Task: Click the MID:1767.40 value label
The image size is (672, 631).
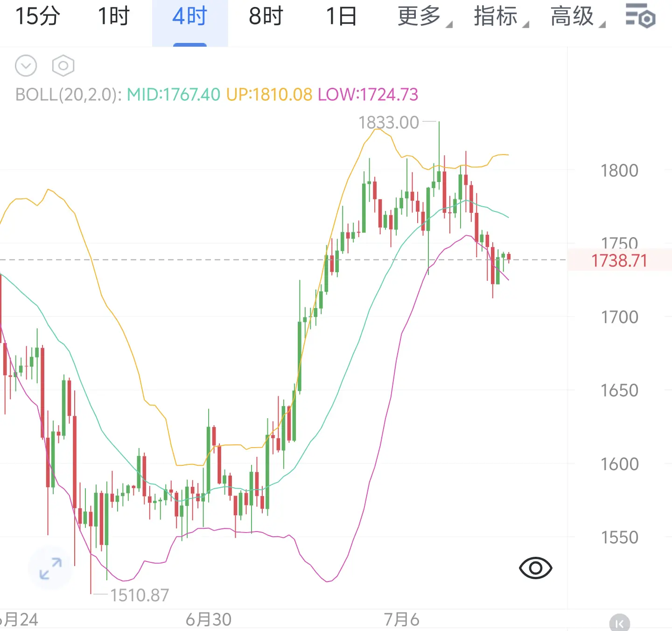Action: (x=174, y=95)
